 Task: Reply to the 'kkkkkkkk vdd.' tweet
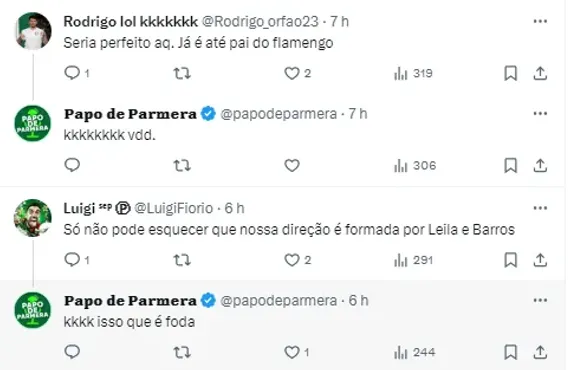click(x=72, y=165)
